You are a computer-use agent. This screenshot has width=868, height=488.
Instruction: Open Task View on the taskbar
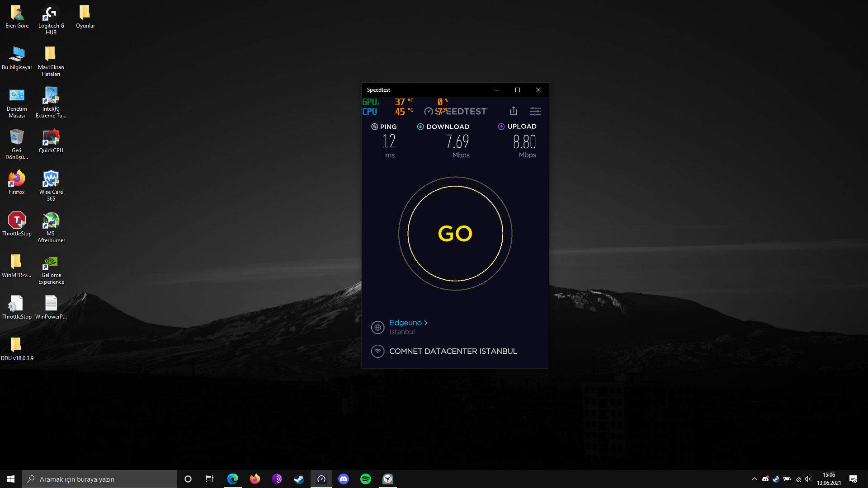210,479
